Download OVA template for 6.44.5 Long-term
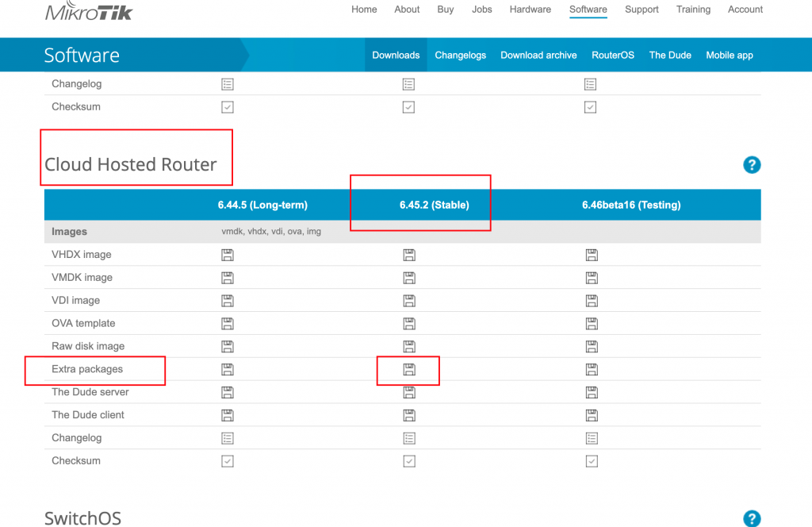Viewport: 812px width, 527px height. pyautogui.click(x=228, y=323)
